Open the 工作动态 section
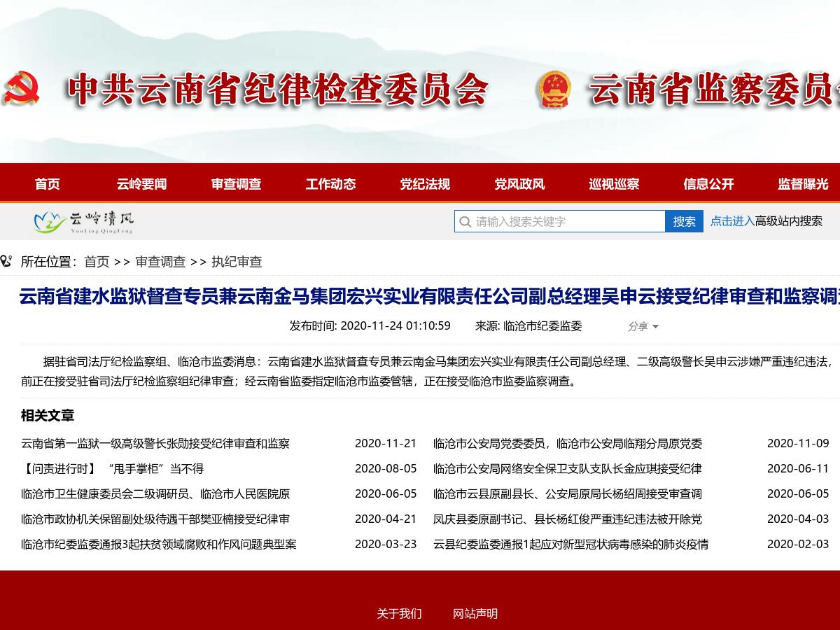This screenshot has width=840, height=630. (x=330, y=183)
